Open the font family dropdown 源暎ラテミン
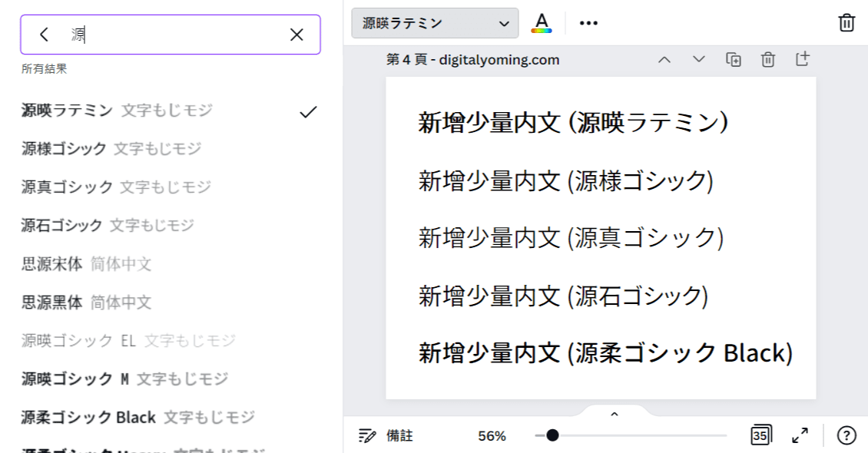The height and width of the screenshot is (453, 868). (434, 23)
